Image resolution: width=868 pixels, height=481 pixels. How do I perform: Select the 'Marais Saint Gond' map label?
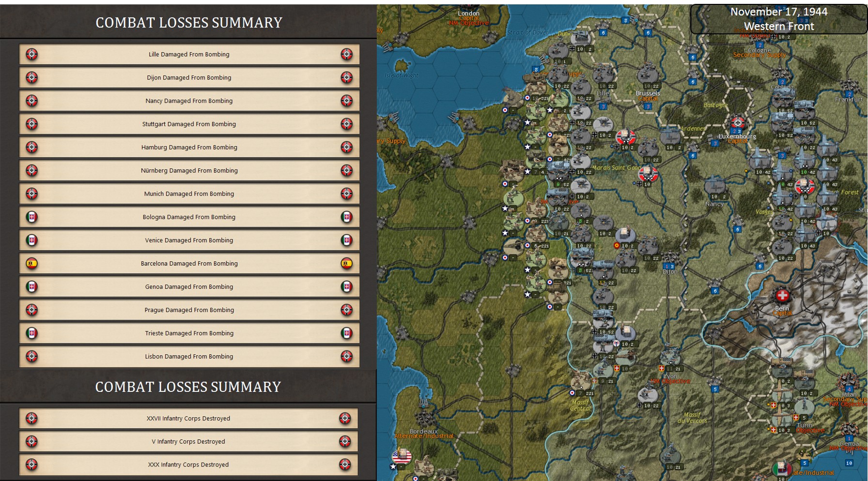click(617, 167)
